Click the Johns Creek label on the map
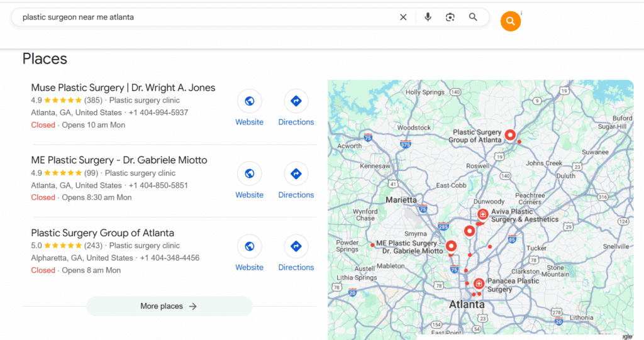The width and height of the screenshot is (644, 340). pos(544,163)
